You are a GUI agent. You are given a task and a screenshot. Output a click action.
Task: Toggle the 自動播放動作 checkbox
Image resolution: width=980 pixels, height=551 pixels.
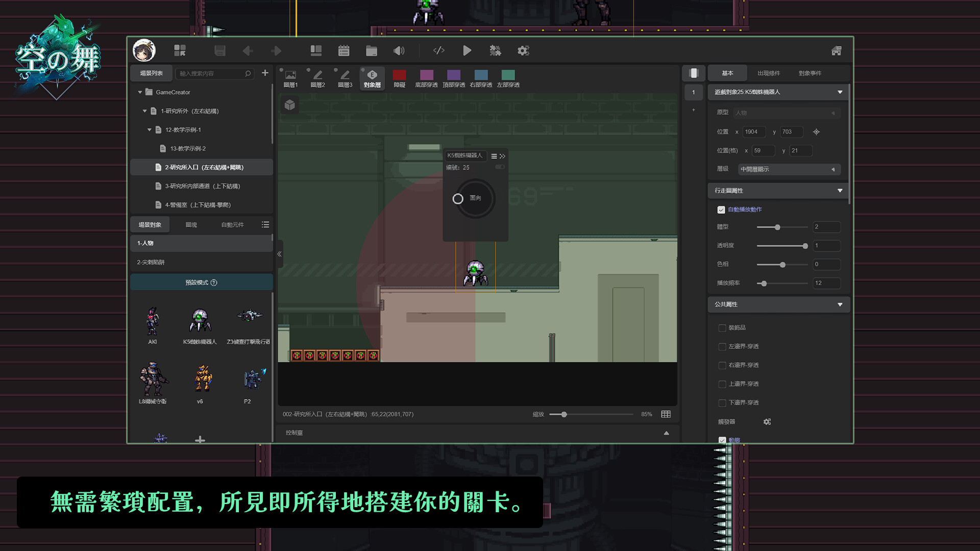(x=721, y=210)
